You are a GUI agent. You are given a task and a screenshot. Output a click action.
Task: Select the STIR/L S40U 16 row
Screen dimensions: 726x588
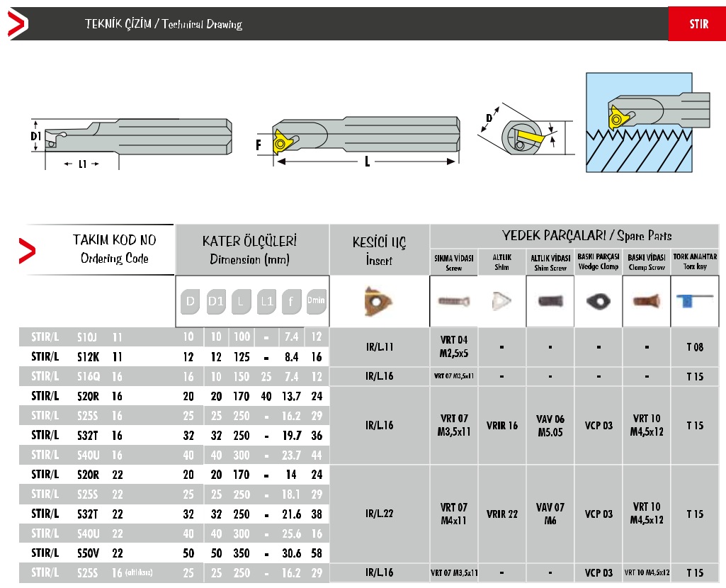[174, 455]
